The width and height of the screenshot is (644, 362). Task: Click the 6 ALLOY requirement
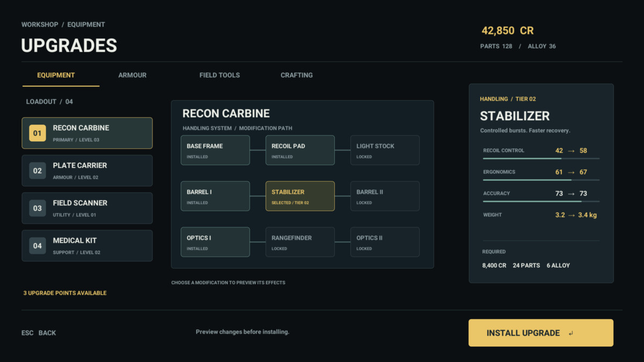558,265
